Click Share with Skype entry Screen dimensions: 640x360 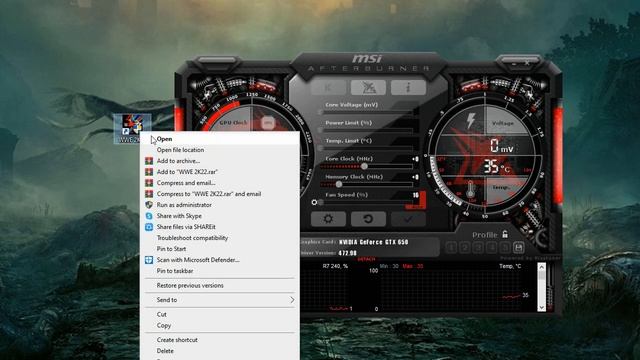click(220, 216)
